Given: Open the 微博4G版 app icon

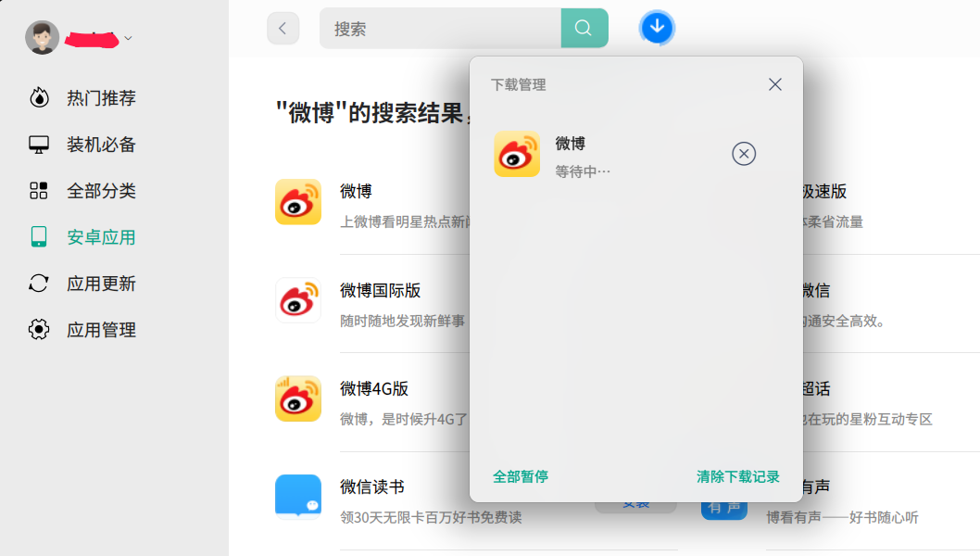Looking at the screenshot, I should pyautogui.click(x=298, y=398).
